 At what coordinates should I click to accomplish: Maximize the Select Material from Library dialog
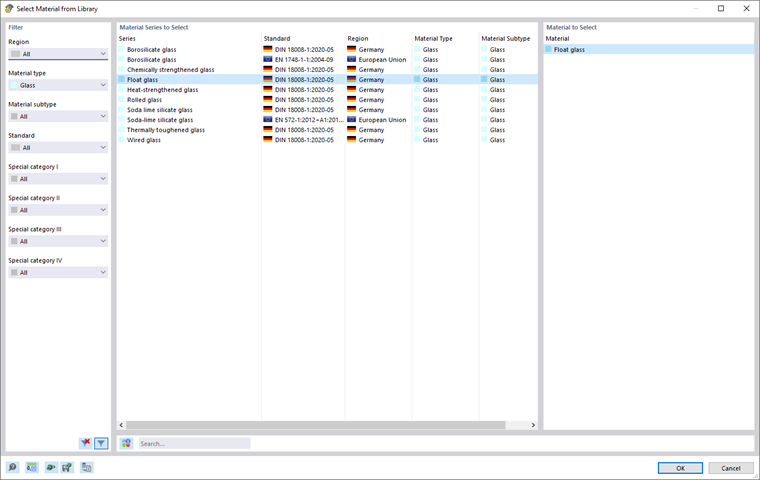coord(721,9)
